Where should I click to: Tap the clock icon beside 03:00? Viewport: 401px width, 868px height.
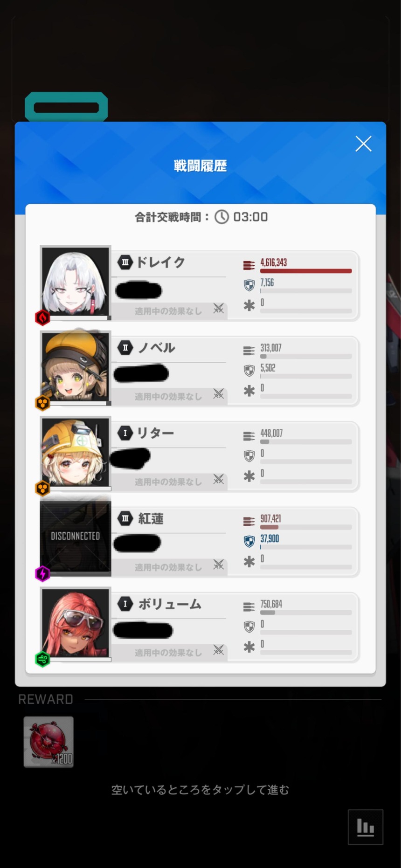point(221,217)
